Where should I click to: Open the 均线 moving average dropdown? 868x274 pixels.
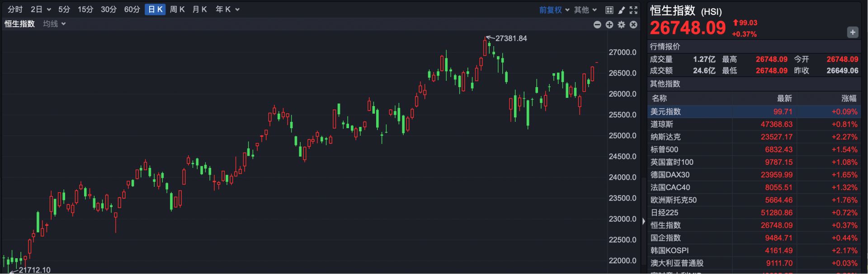pos(54,24)
